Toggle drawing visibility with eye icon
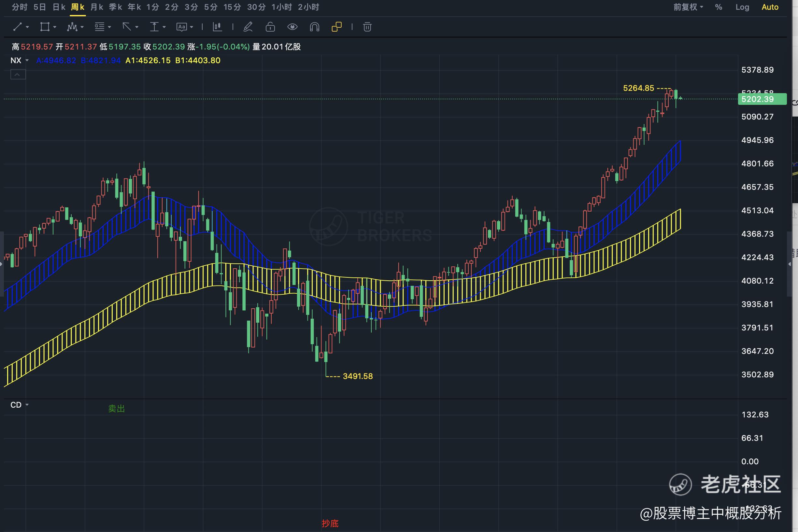Screen dimensions: 798x532 click(292, 27)
